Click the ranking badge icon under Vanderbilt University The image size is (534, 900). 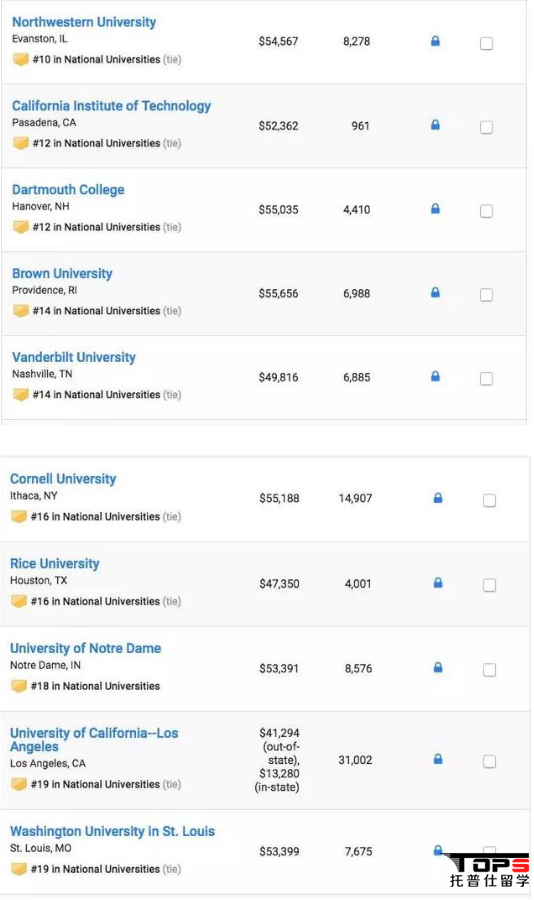pyautogui.click(x=21, y=395)
